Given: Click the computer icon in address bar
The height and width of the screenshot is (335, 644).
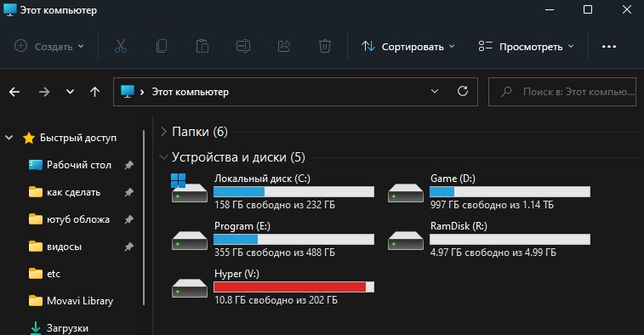Looking at the screenshot, I should 128,91.
